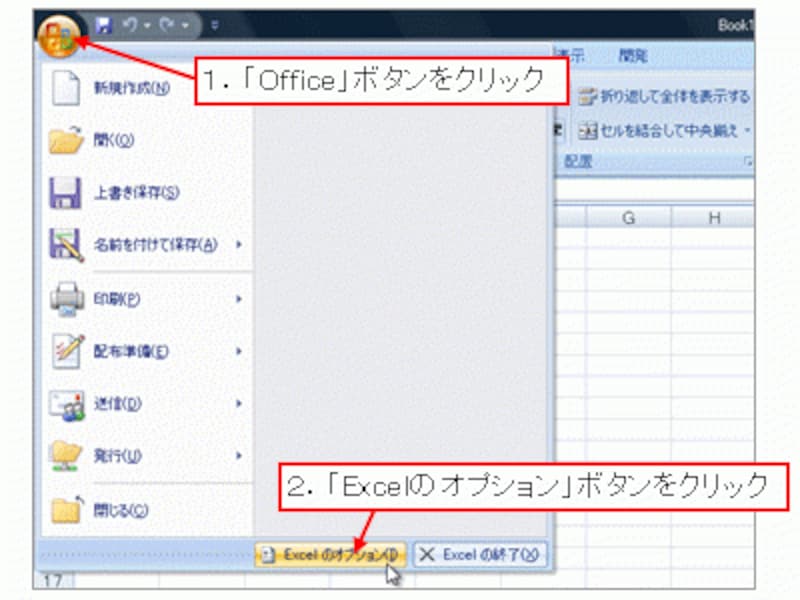
Task: Switch to the 表示 ribbon tab
Action: coord(571,56)
